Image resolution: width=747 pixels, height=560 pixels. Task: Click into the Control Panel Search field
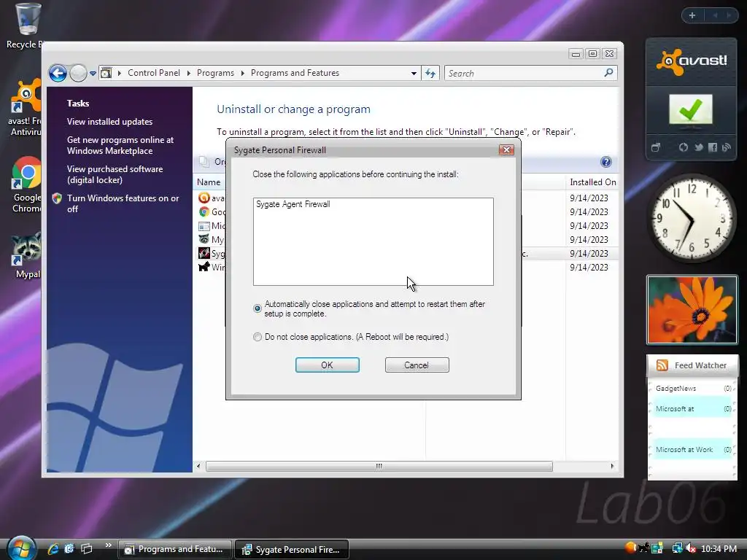524,74
